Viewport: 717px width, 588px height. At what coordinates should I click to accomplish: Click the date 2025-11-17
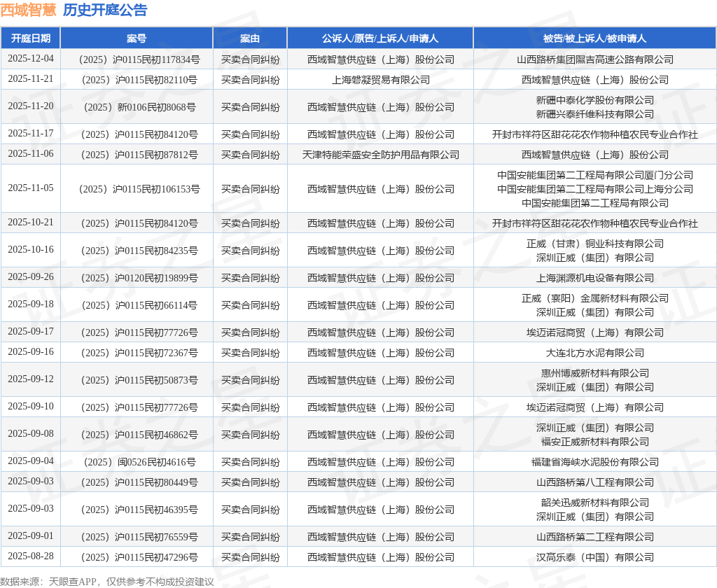[31, 134]
